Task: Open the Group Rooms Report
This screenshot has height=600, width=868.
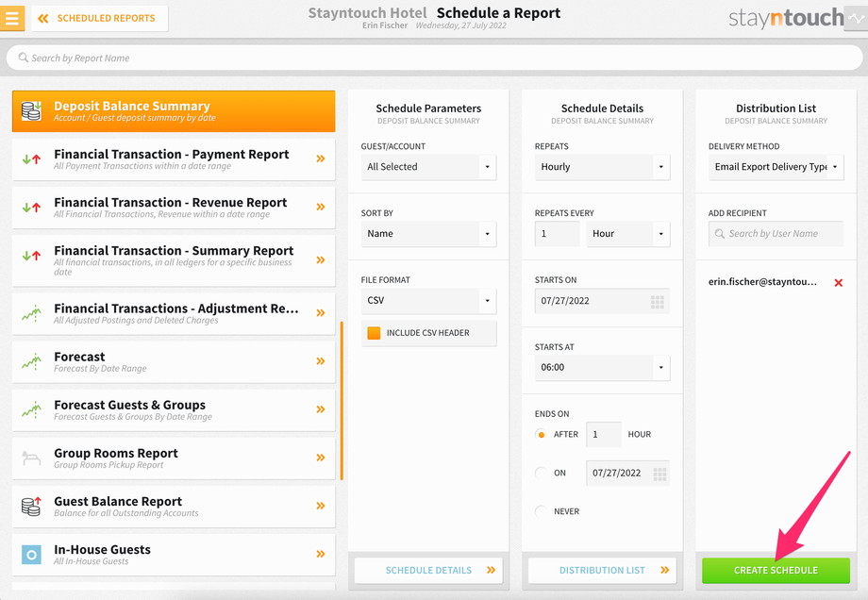Action: pyautogui.click(x=174, y=458)
